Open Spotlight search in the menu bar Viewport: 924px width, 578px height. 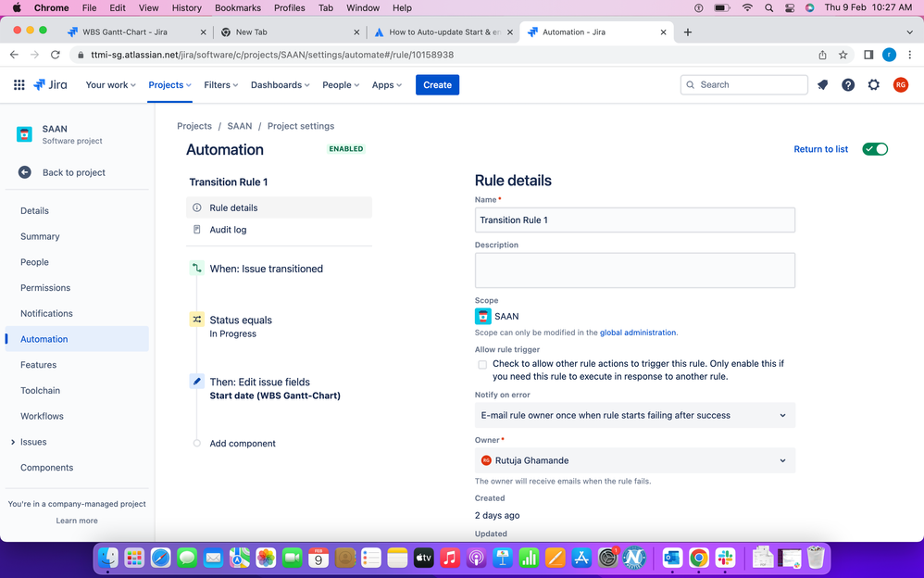pyautogui.click(x=768, y=7)
